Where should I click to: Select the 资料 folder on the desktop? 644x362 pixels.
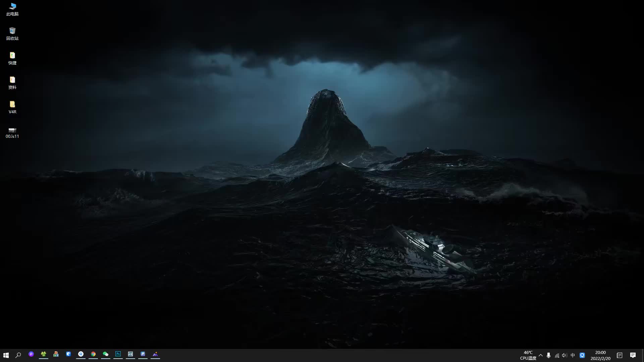tap(12, 83)
